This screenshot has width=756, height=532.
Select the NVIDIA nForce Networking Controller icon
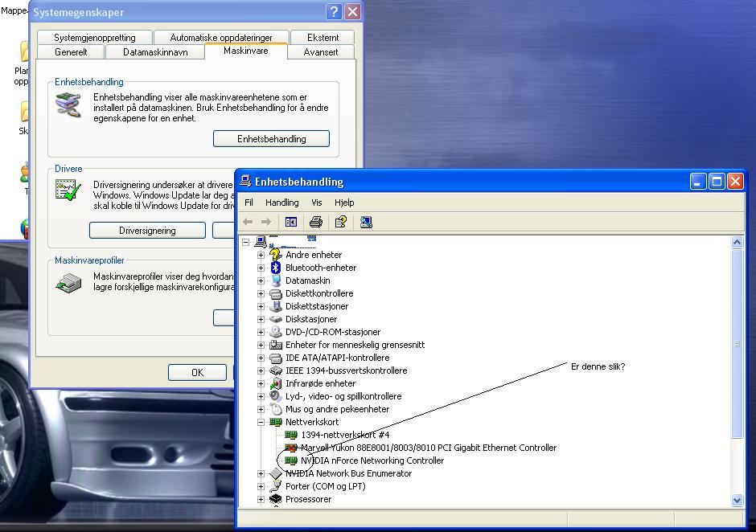(x=290, y=460)
